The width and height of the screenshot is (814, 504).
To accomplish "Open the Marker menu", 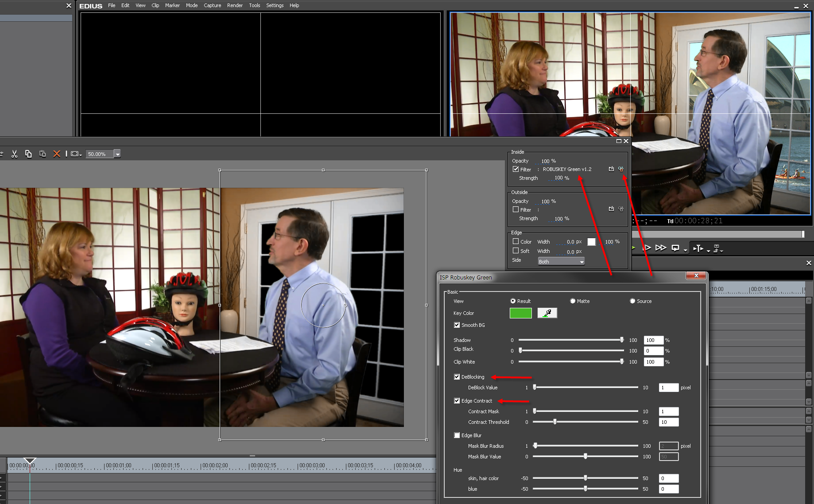I will click(172, 5).
